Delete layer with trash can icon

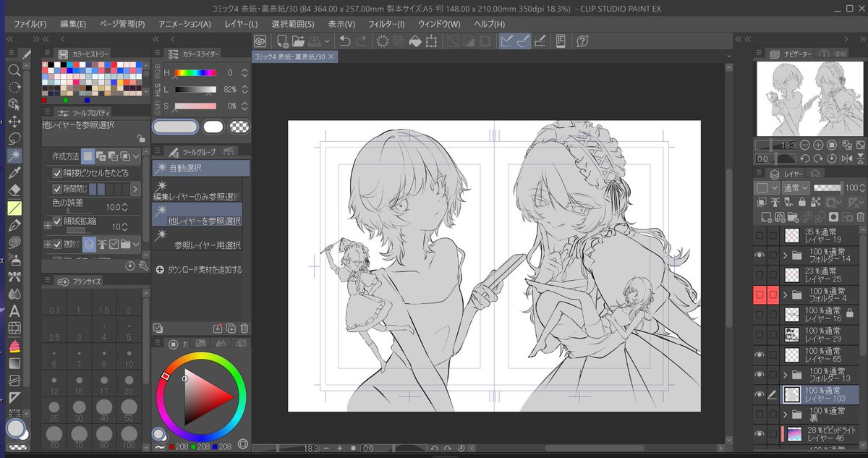(860, 216)
